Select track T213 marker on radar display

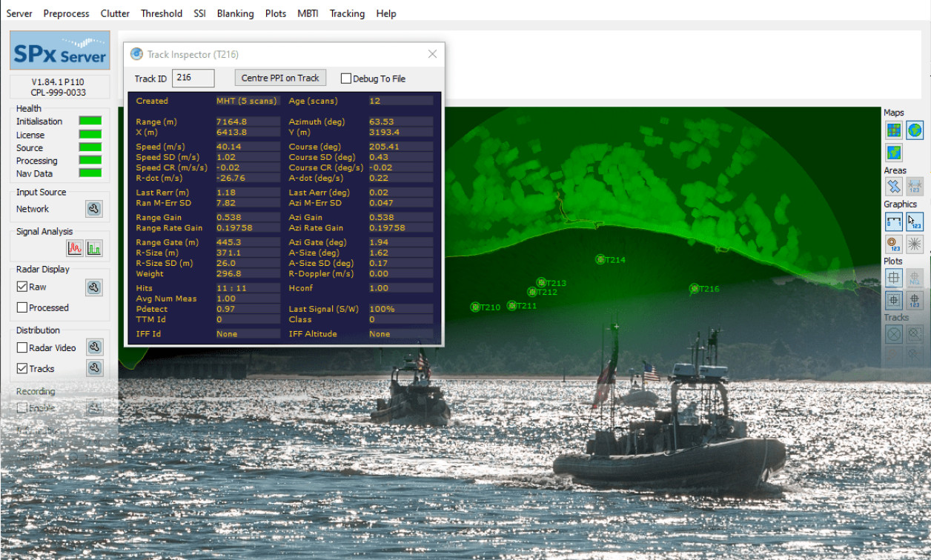click(x=541, y=283)
